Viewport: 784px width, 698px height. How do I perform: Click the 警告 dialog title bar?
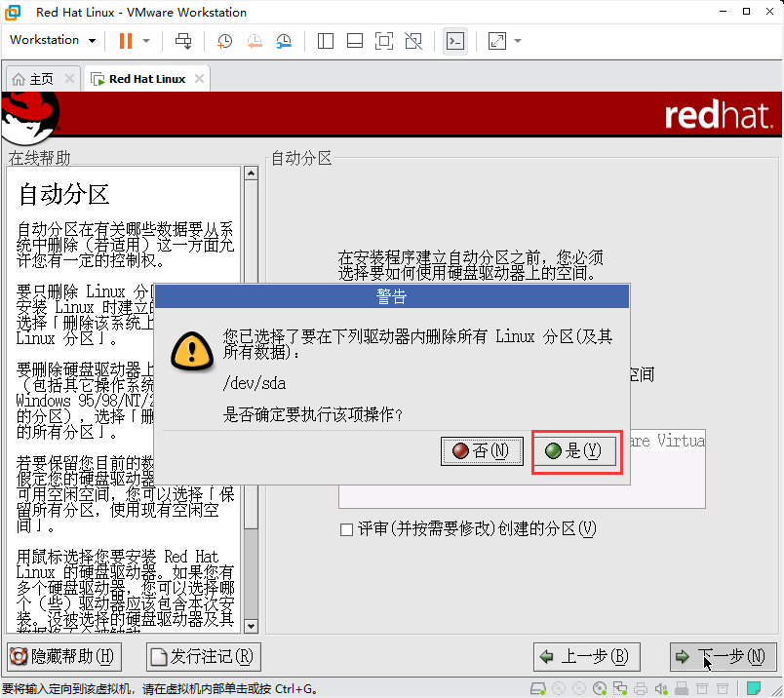click(x=392, y=296)
